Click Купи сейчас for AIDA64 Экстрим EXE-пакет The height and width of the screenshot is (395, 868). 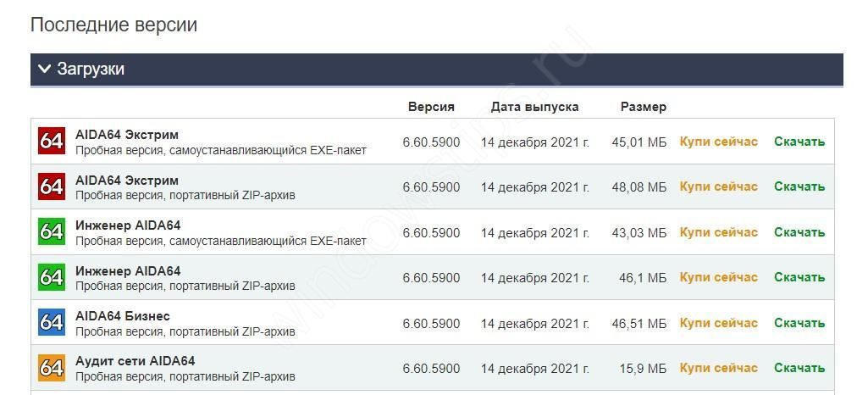(718, 142)
